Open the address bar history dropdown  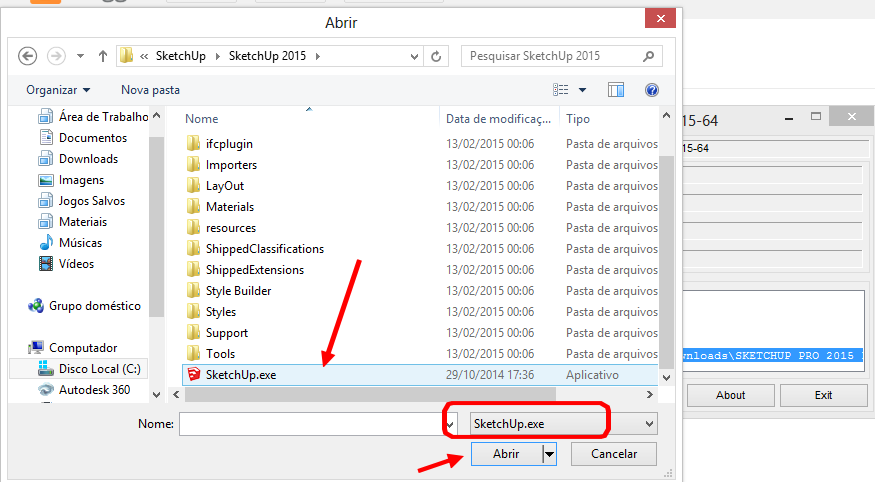414,56
